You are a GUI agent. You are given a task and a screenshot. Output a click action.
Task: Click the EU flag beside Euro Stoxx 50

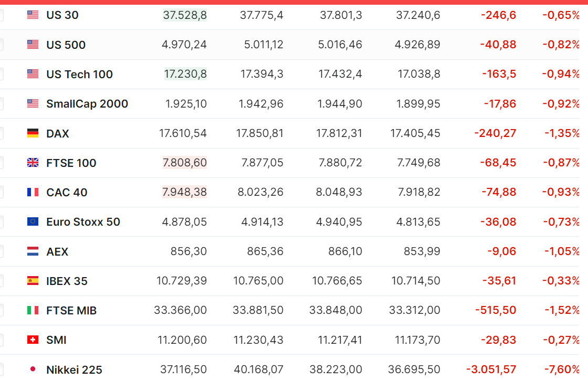33,221
